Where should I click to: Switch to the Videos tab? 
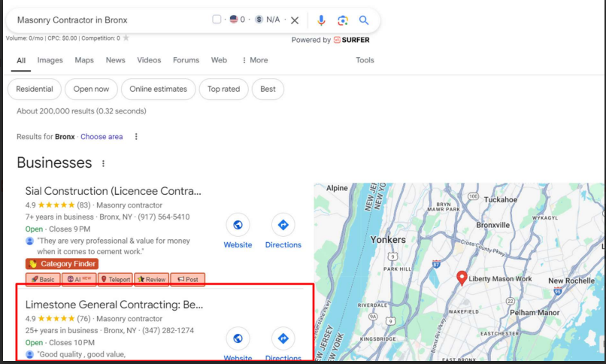coord(149,60)
